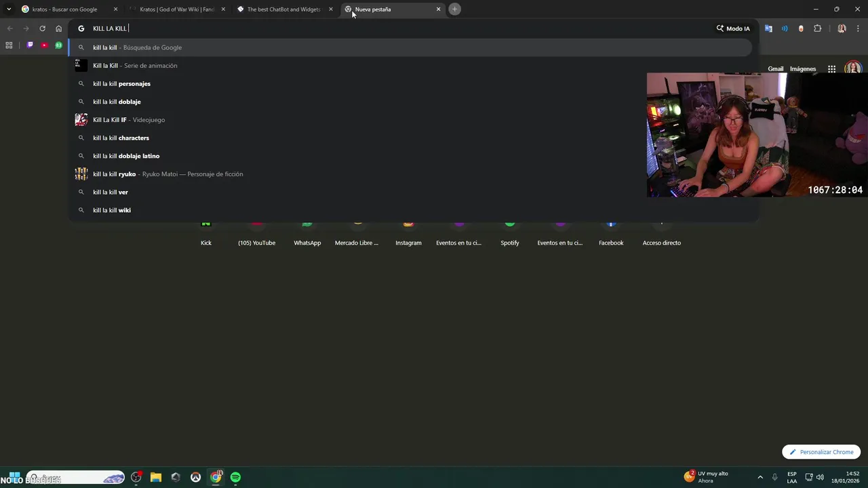The width and height of the screenshot is (868, 488).
Task: Open the Instagram shortcut
Action: click(x=408, y=235)
